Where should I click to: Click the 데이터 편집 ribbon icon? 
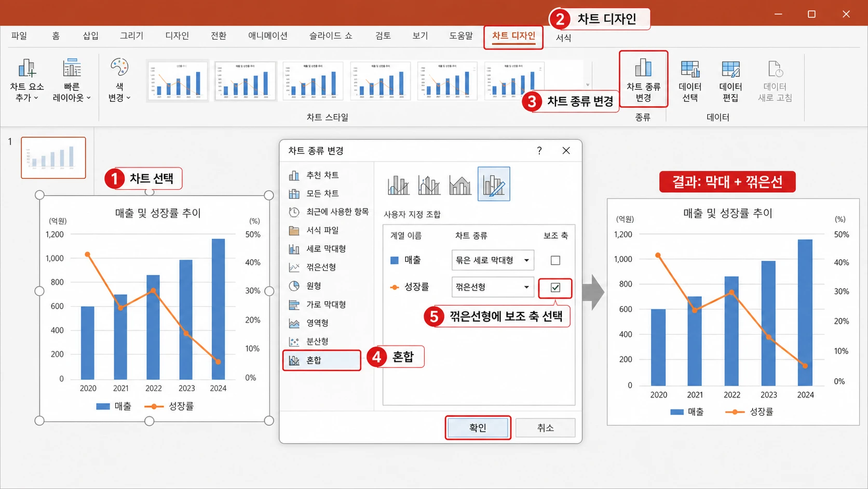pos(730,80)
